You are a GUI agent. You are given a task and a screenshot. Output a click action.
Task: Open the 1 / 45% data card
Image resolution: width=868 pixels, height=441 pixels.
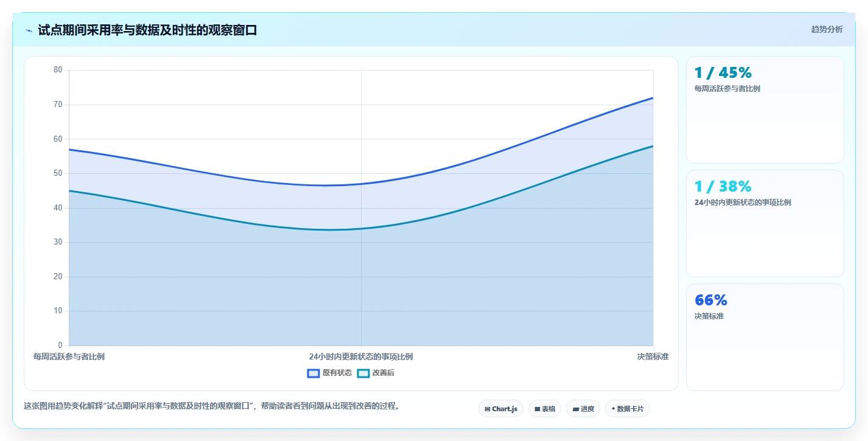pos(765,109)
